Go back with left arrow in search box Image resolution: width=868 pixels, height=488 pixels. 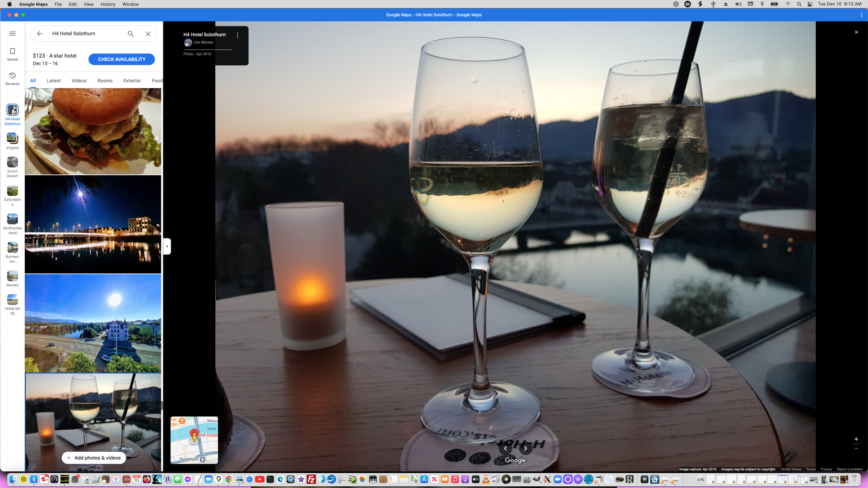pyautogui.click(x=40, y=34)
